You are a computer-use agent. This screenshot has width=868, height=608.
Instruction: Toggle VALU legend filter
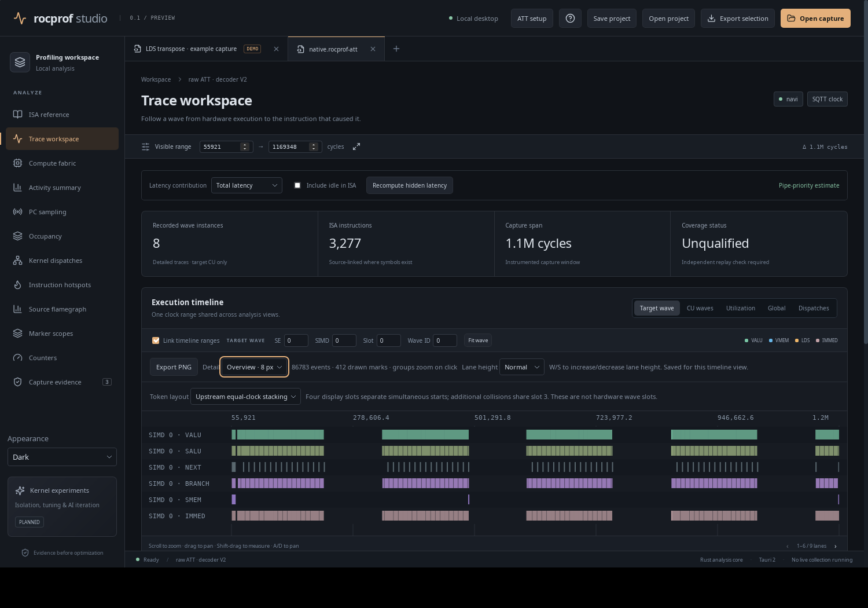pyautogui.click(x=753, y=340)
